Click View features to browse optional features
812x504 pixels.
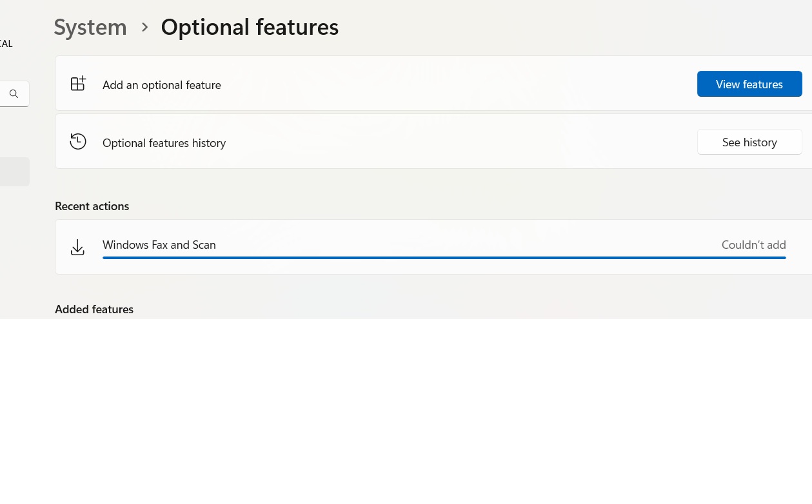[749, 84]
